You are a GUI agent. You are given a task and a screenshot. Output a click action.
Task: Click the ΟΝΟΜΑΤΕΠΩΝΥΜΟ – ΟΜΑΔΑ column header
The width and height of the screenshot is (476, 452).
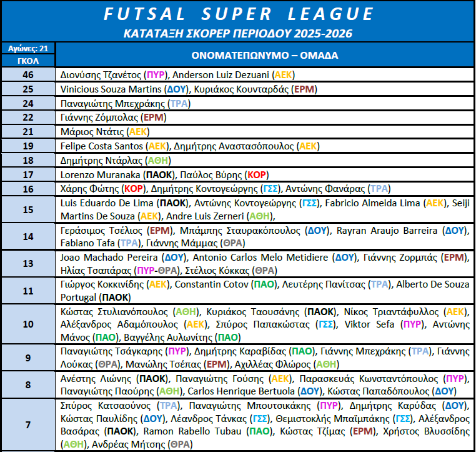click(265, 55)
